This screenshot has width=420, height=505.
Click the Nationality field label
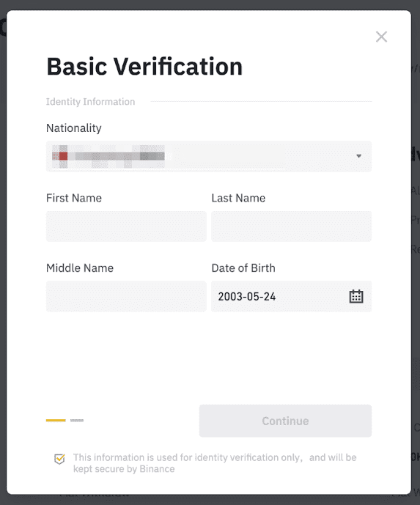(74, 128)
